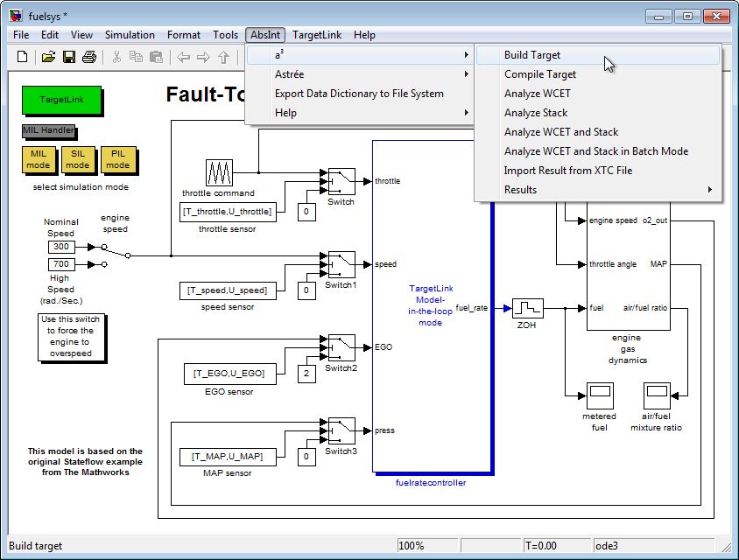Click the Paste clipboard icon

pos(156,57)
